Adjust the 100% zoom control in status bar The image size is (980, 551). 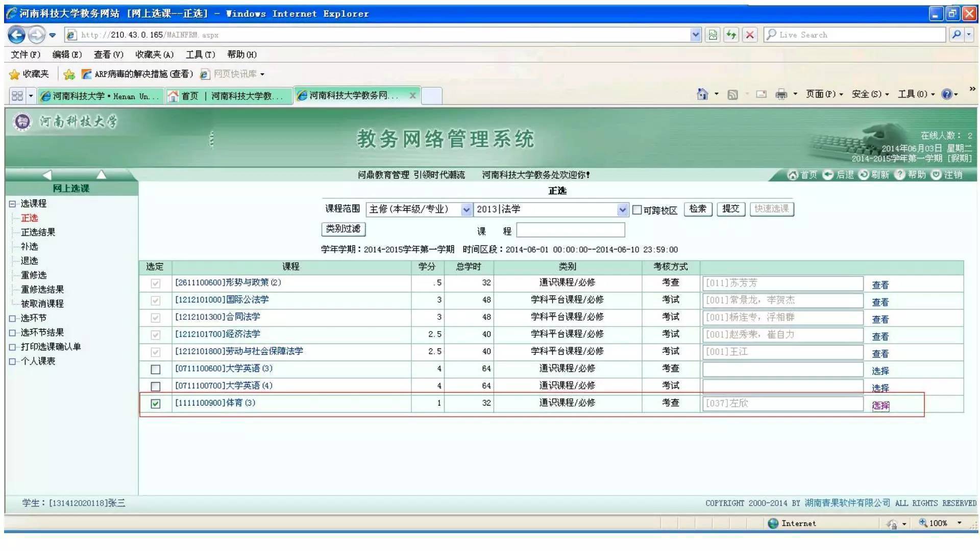(937, 523)
